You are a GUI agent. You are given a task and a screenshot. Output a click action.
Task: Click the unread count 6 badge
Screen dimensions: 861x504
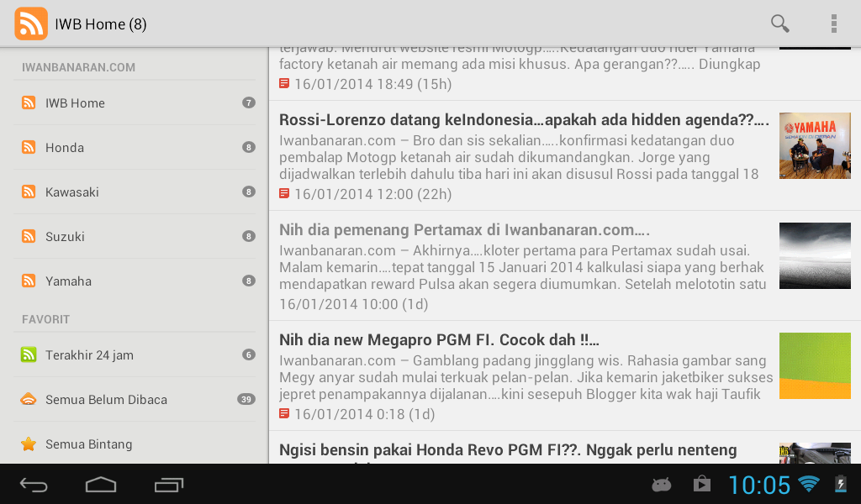(x=249, y=354)
